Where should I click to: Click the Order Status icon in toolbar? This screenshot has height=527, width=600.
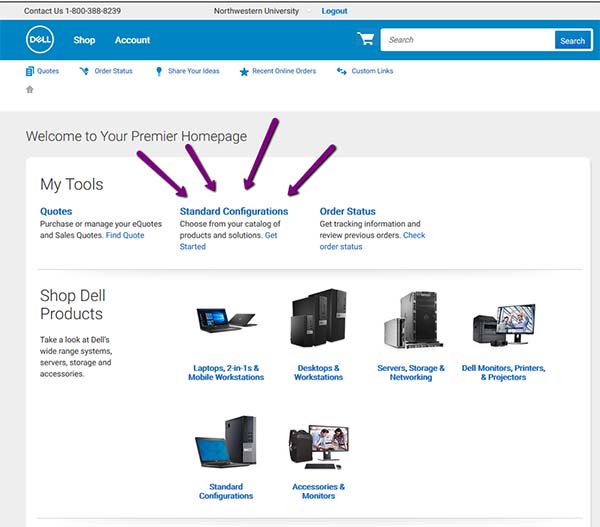[x=84, y=71]
